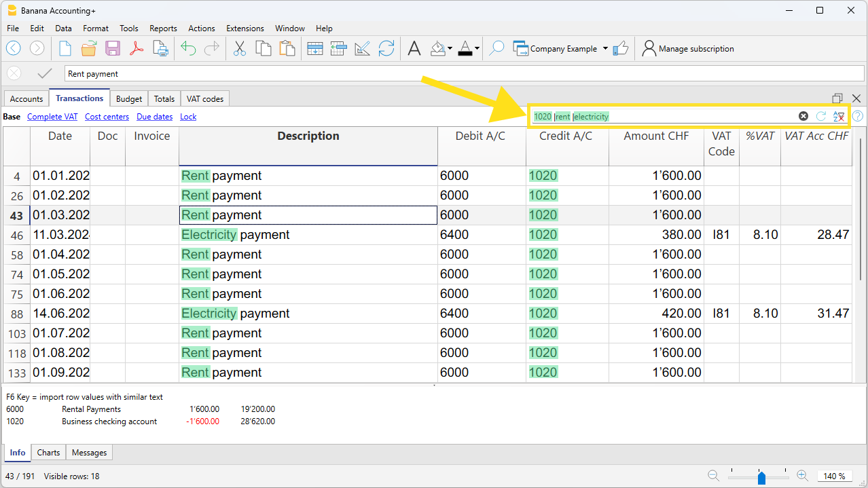
Task: Cancel the cell edit with circled X
Action: [14, 73]
